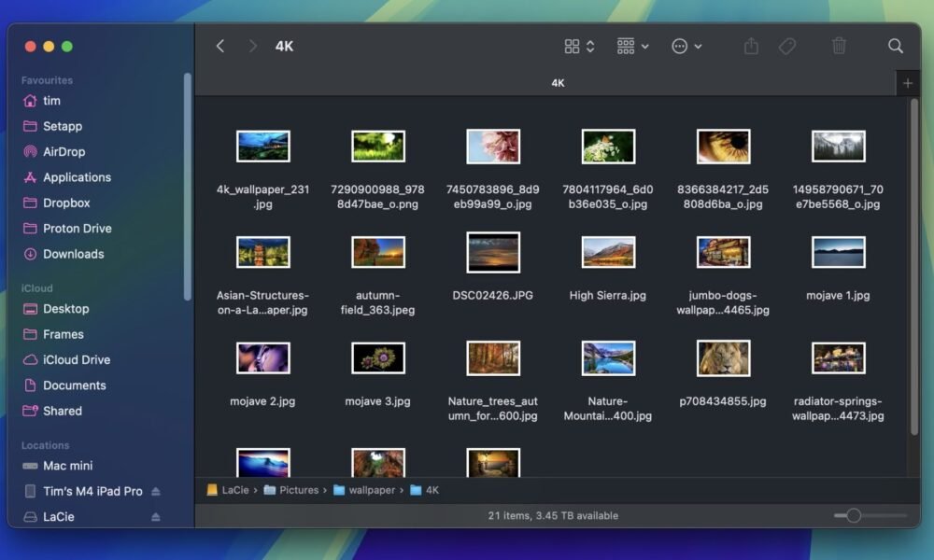Open the view mode switcher dropdown
Image resolution: width=934 pixels, height=560 pixels.
579,46
